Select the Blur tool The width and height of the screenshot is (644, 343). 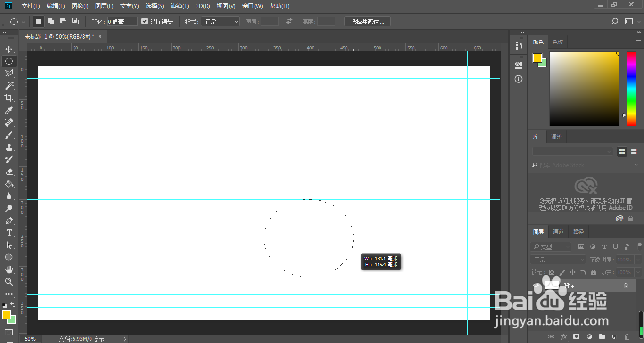(x=8, y=196)
